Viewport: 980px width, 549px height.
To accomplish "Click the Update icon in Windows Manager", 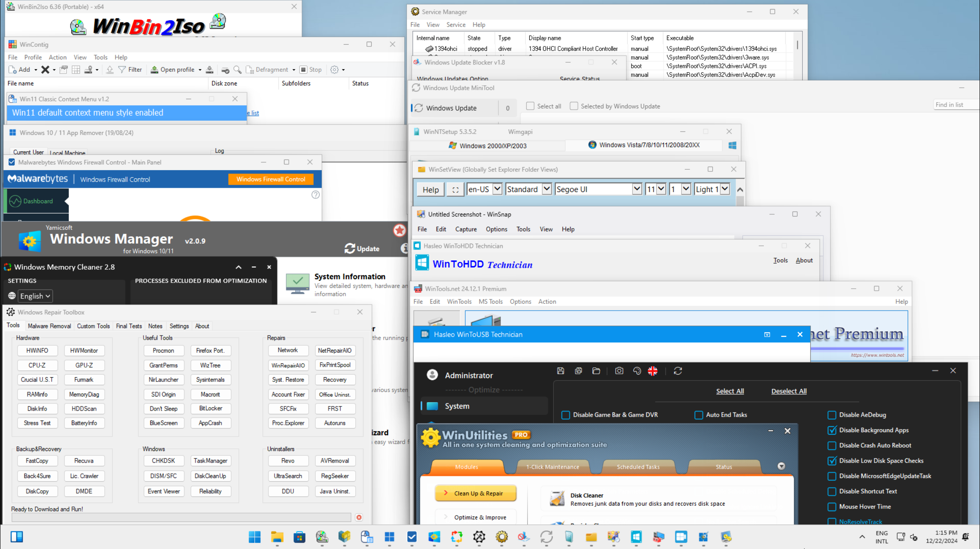I will (x=350, y=248).
